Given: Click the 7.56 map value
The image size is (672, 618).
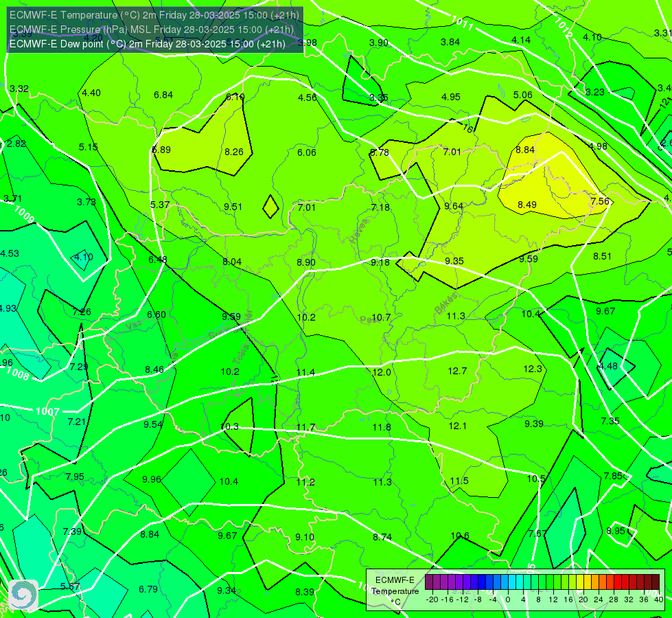Looking at the screenshot, I should point(599,201).
